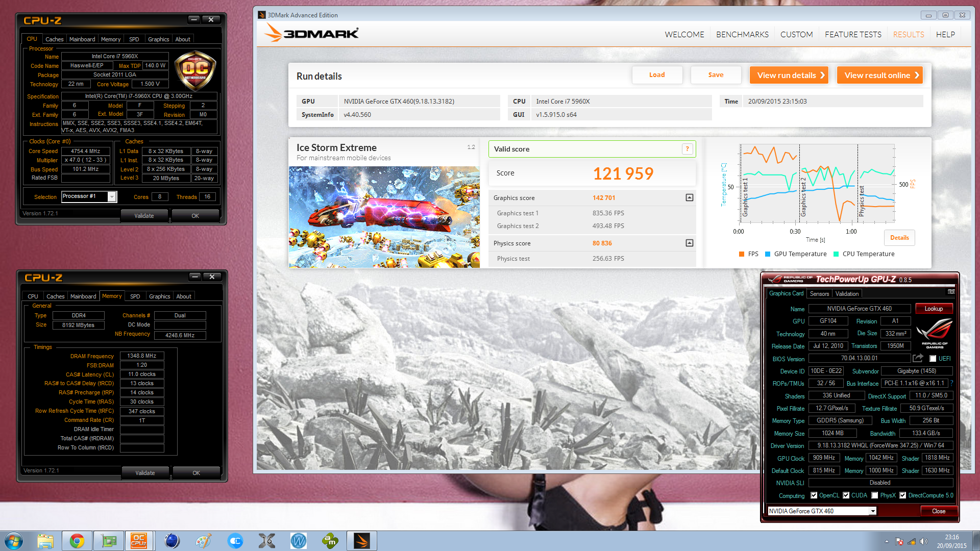Click the Action Center flag tray icon
980x551 pixels.
click(x=899, y=541)
